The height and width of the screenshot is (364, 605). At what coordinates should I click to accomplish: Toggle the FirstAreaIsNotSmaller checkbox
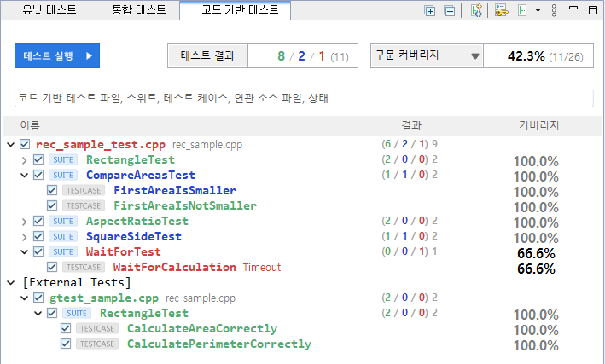tap(52, 206)
